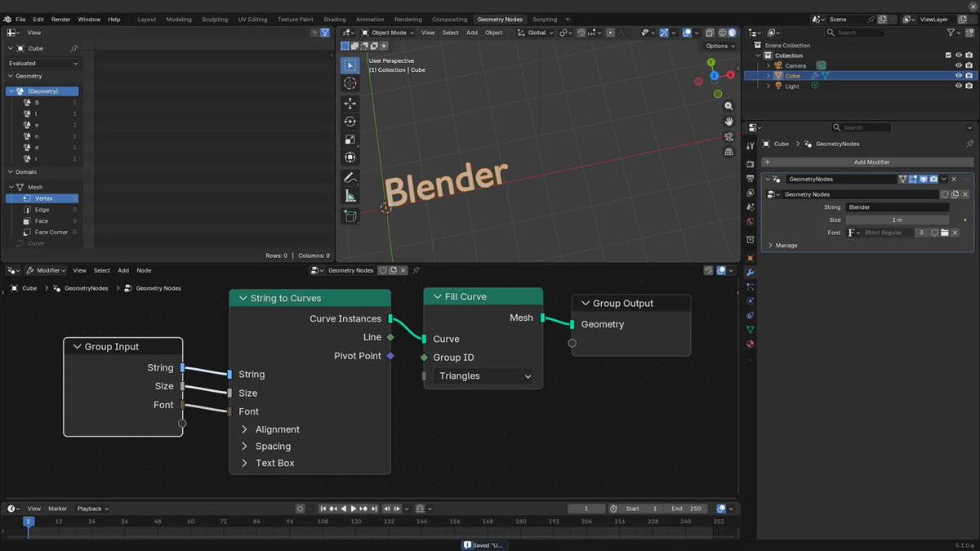Choose the Annotate pencil tool
This screenshot has height=551, width=980.
tap(350, 177)
